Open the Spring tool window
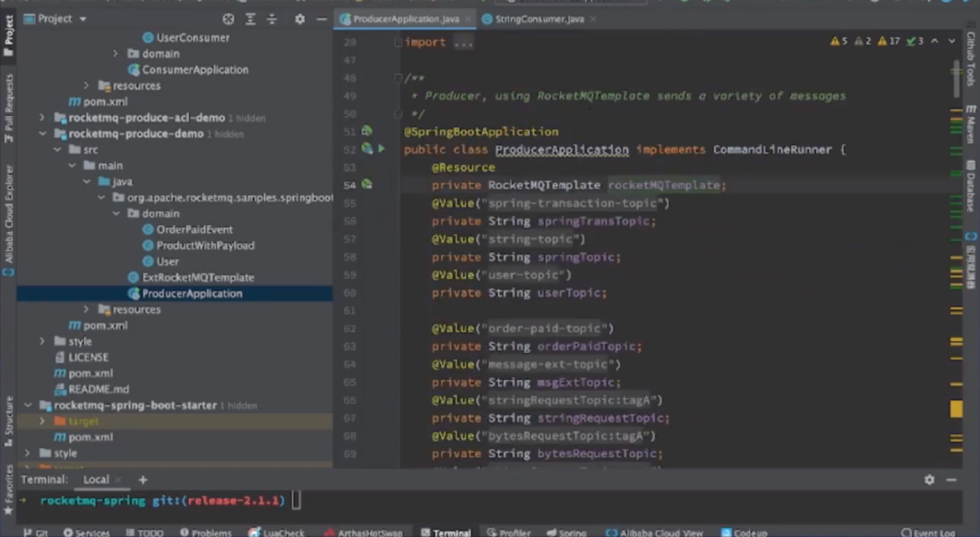This screenshot has width=980, height=537. [x=566, y=532]
